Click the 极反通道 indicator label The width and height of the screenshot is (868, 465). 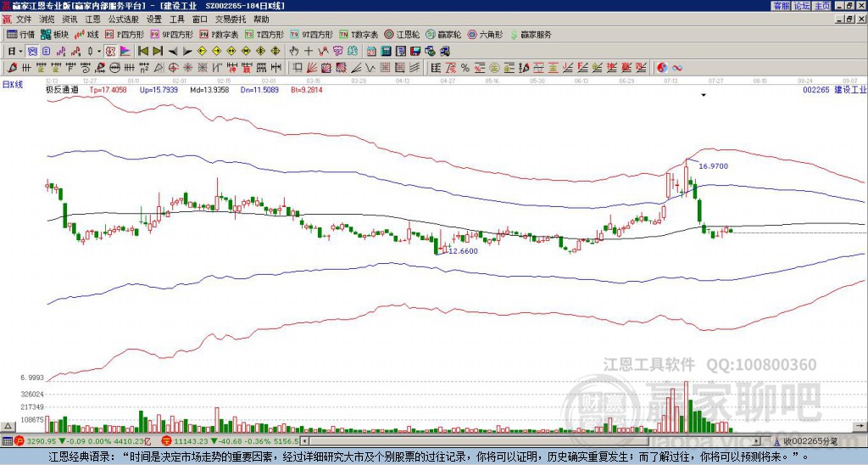tap(62, 90)
